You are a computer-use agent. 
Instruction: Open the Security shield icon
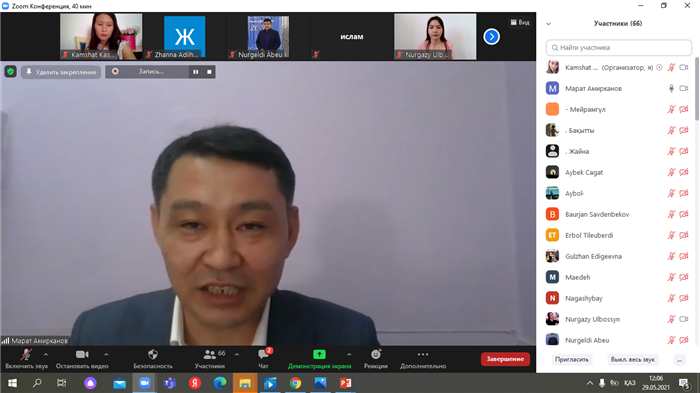pyautogui.click(x=153, y=355)
